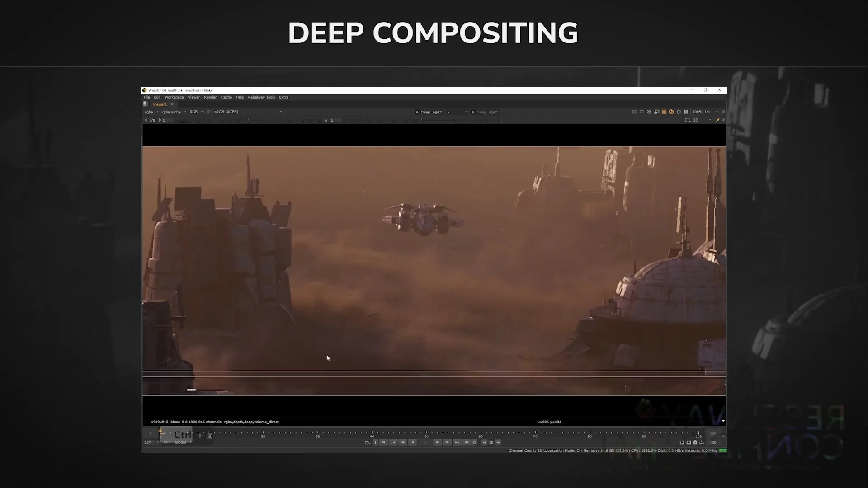Open the Workspace menu
The height and width of the screenshot is (488, 868).
tap(174, 97)
